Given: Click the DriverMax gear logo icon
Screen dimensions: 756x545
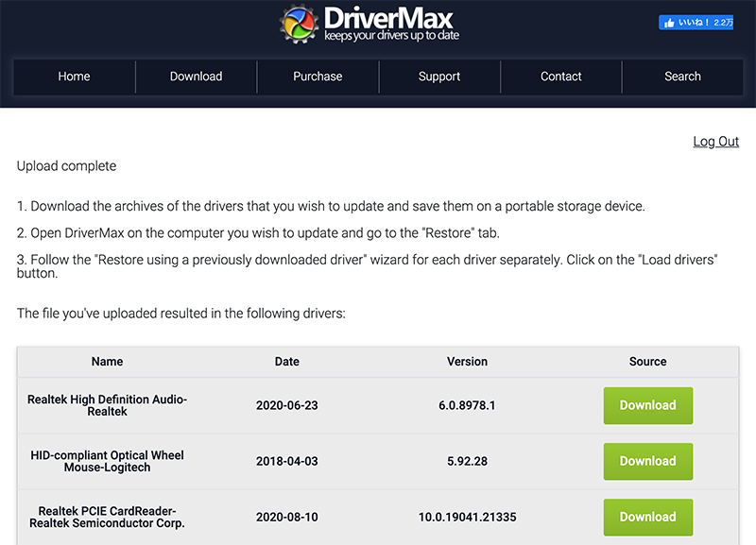Looking at the screenshot, I should point(301,25).
